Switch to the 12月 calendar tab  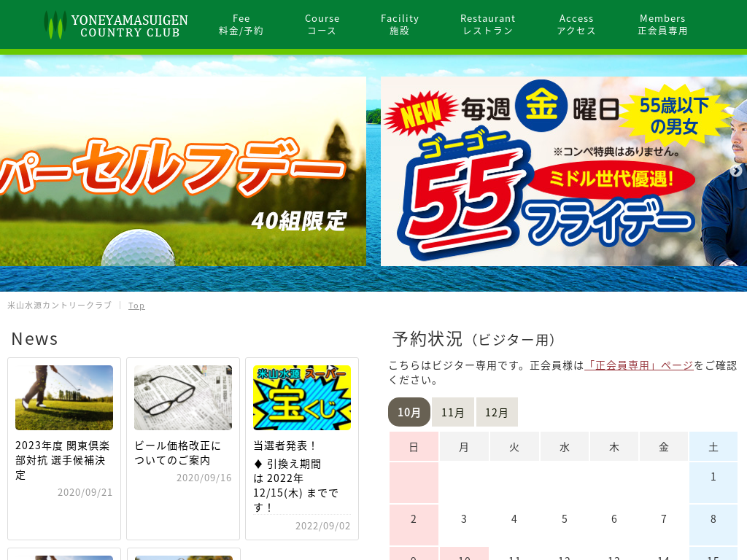(x=497, y=412)
